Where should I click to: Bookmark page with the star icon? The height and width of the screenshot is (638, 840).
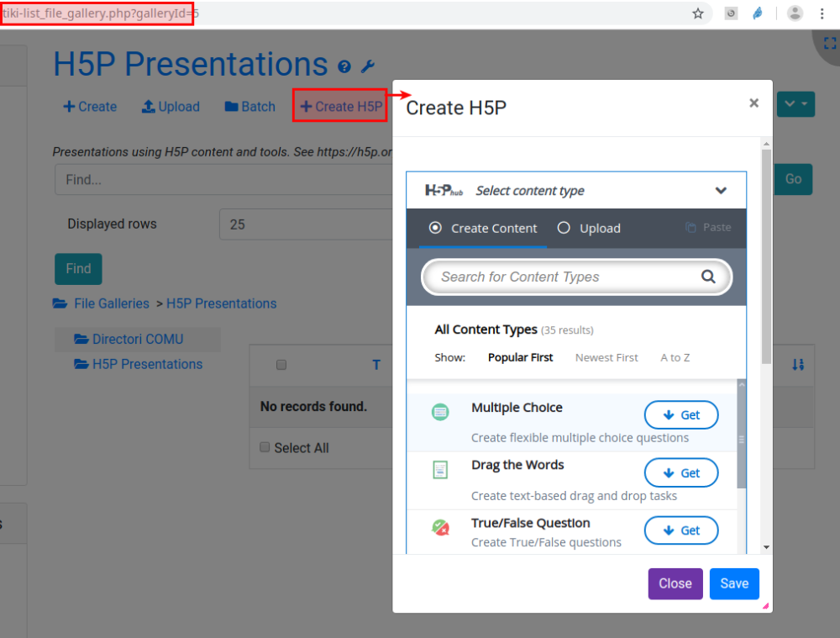[697, 13]
